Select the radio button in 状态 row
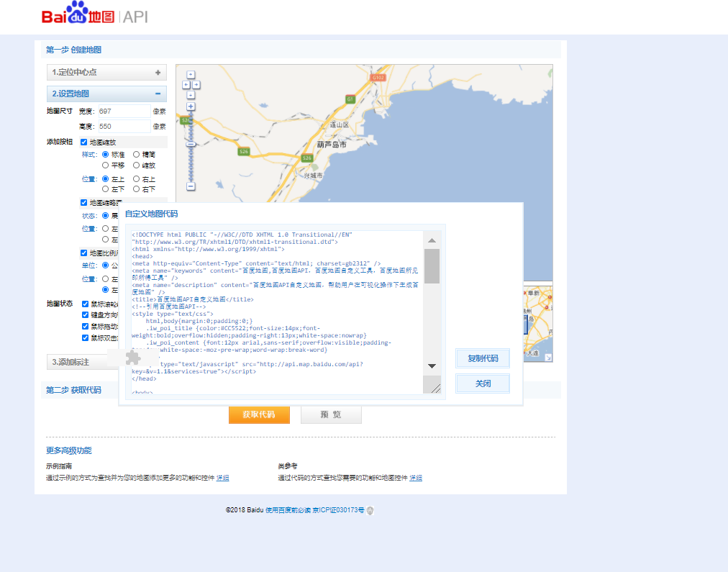This screenshot has height=572, width=728. pyautogui.click(x=106, y=215)
